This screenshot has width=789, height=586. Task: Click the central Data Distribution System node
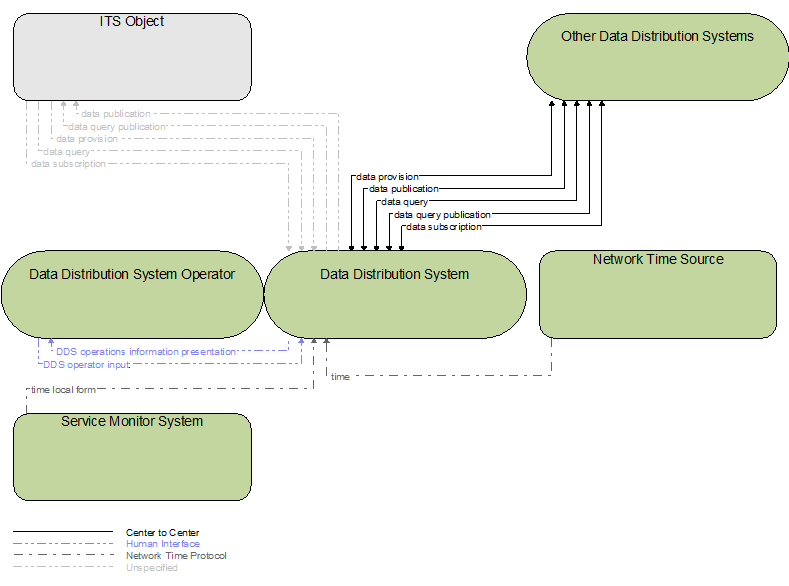[x=395, y=294]
